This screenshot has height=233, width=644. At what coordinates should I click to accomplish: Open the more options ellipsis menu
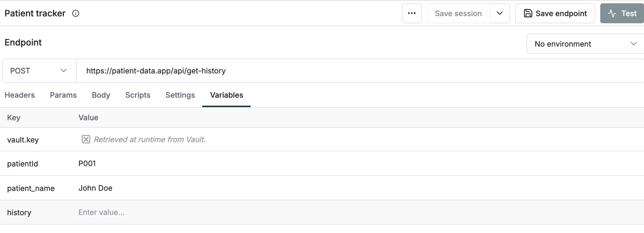pyautogui.click(x=411, y=13)
